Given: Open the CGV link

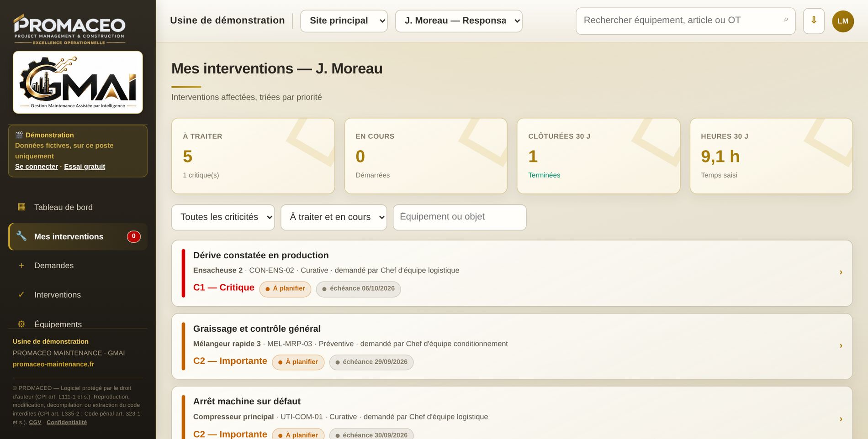Looking at the screenshot, I should click(35, 423).
